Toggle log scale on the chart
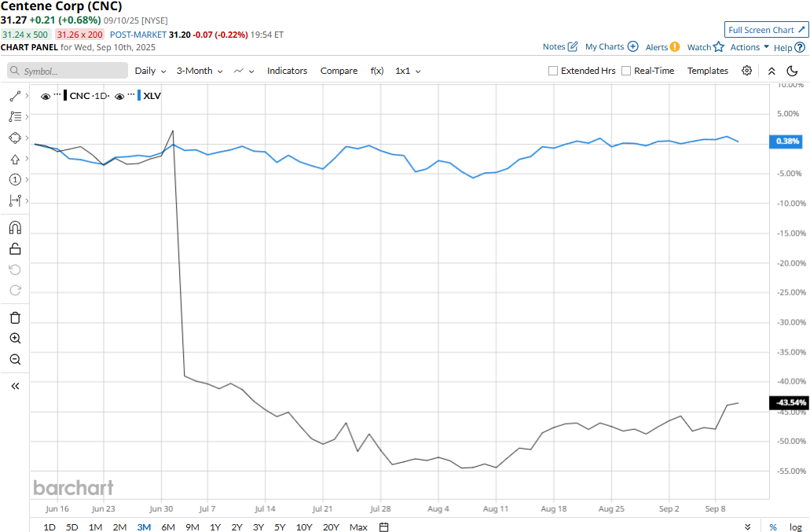 pos(796,526)
